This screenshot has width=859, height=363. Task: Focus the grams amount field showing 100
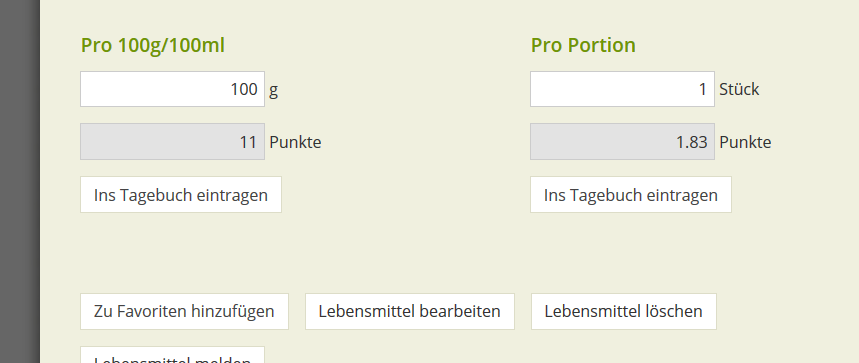coord(173,89)
